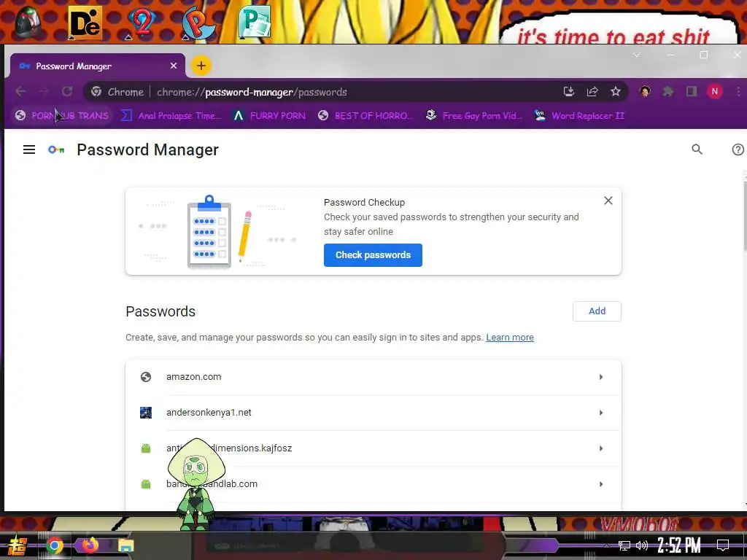
Task: Bookmark this page with the star
Action: tap(616, 91)
